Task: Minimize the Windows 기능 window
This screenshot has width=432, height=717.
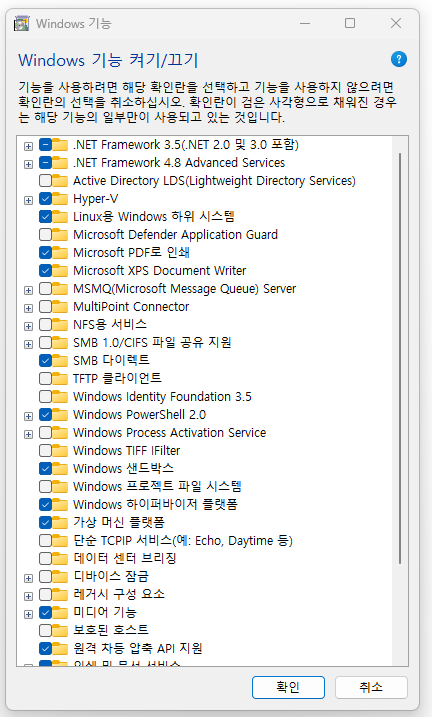Action: click(x=305, y=23)
